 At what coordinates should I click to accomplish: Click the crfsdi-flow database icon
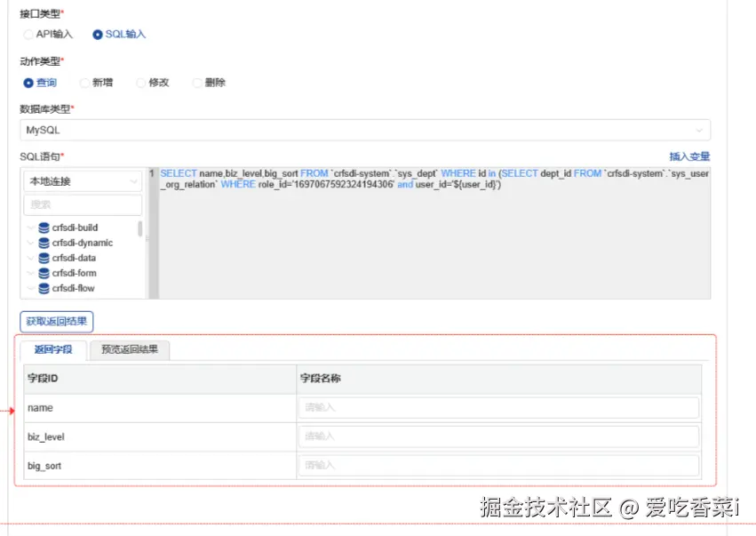coord(44,289)
